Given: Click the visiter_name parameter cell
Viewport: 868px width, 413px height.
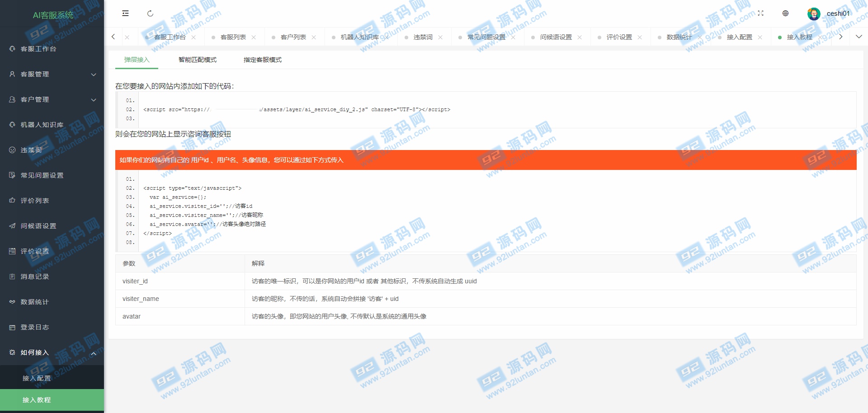Looking at the screenshot, I should tap(180, 299).
